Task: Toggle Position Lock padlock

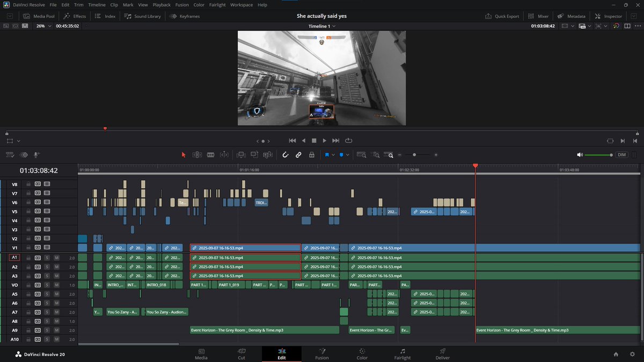Action: (312, 154)
